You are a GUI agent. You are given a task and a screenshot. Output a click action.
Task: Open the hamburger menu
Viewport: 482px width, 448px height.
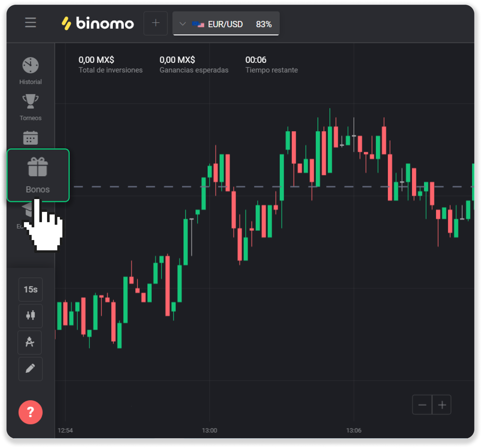tap(30, 23)
